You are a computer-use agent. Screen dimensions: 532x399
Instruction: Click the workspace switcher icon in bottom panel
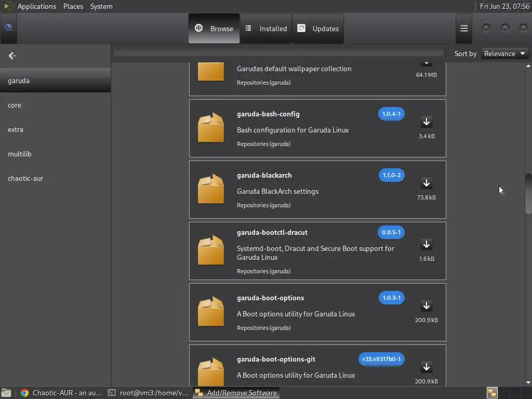[x=493, y=393]
